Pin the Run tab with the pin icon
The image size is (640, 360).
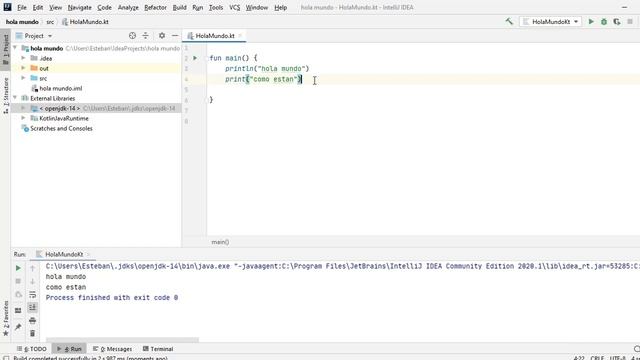(18, 327)
